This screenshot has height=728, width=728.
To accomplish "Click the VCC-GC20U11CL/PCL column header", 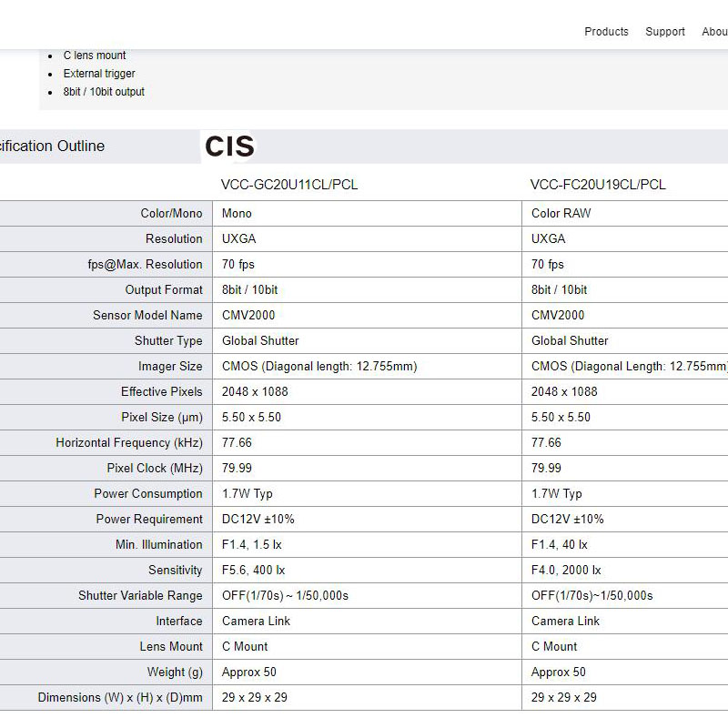I will coord(289,185).
